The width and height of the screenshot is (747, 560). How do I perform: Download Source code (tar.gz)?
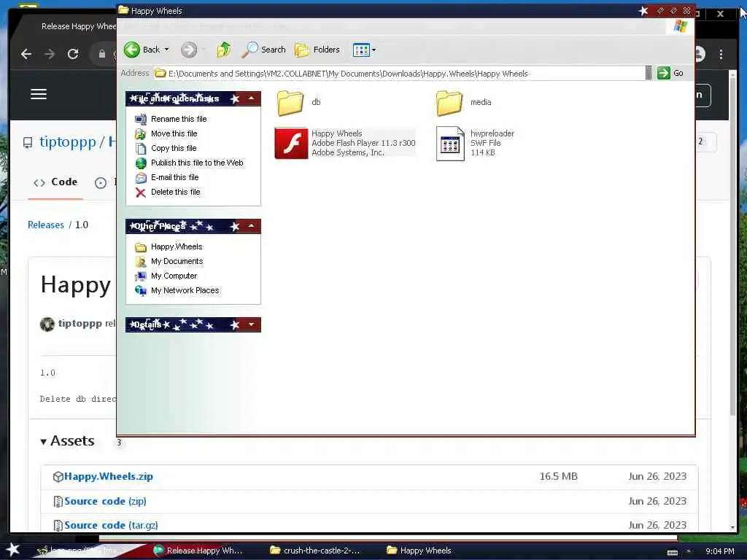[111, 525]
